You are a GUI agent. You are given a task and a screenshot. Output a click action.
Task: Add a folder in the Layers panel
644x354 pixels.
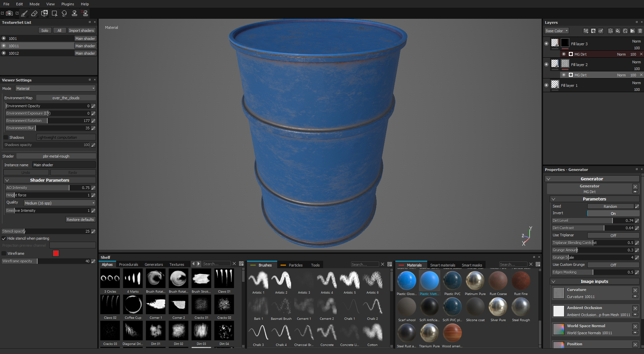(632, 31)
